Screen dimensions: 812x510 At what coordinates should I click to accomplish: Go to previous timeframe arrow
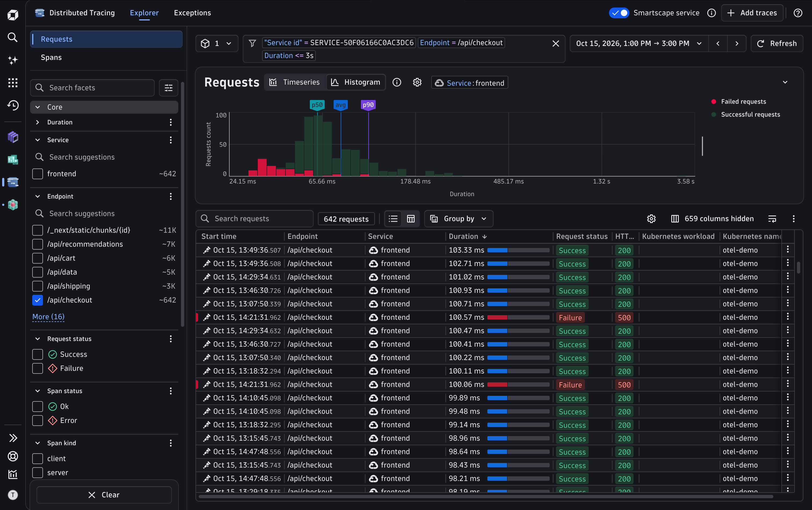(718, 44)
